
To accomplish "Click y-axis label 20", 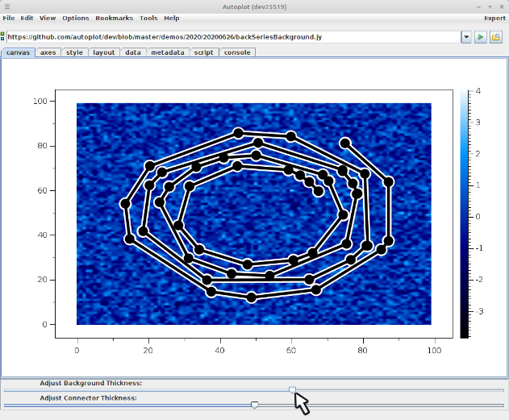I will (42, 280).
